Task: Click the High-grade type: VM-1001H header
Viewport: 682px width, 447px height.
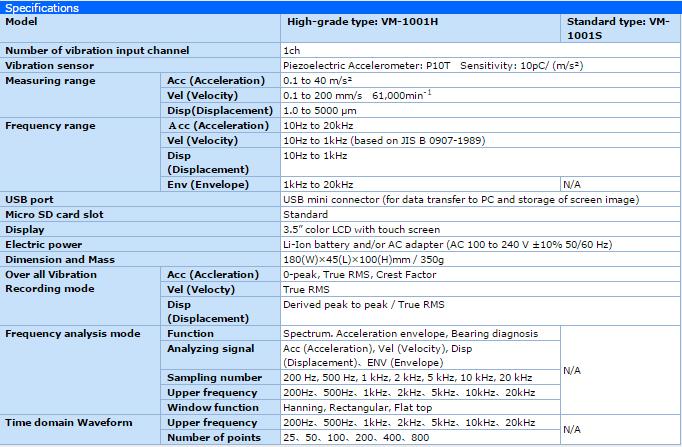Action: click(362, 22)
